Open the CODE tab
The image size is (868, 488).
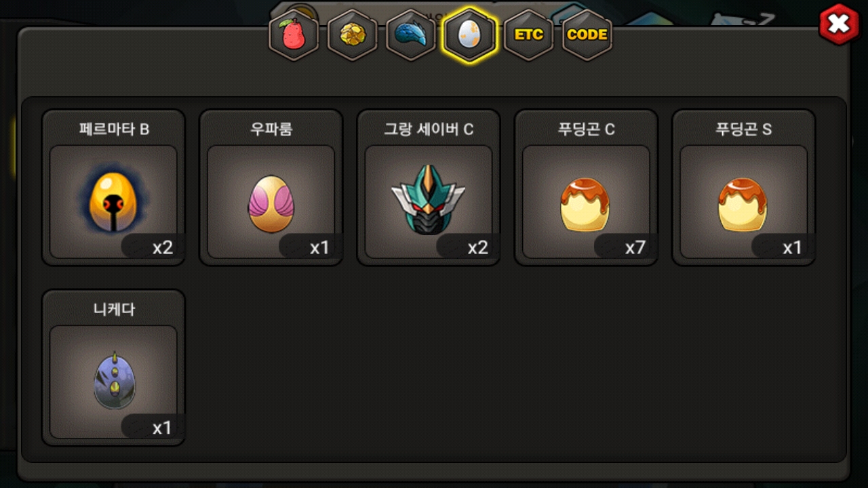[587, 35]
